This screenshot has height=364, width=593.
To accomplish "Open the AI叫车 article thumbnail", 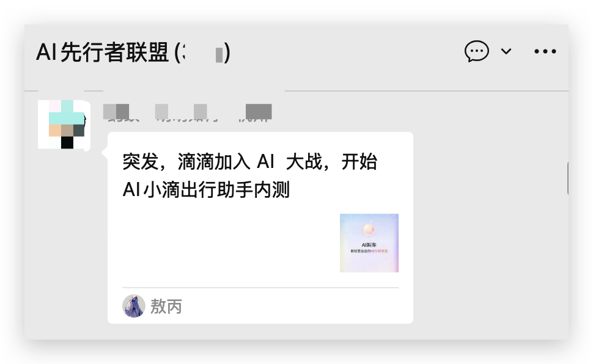I will tap(369, 243).
